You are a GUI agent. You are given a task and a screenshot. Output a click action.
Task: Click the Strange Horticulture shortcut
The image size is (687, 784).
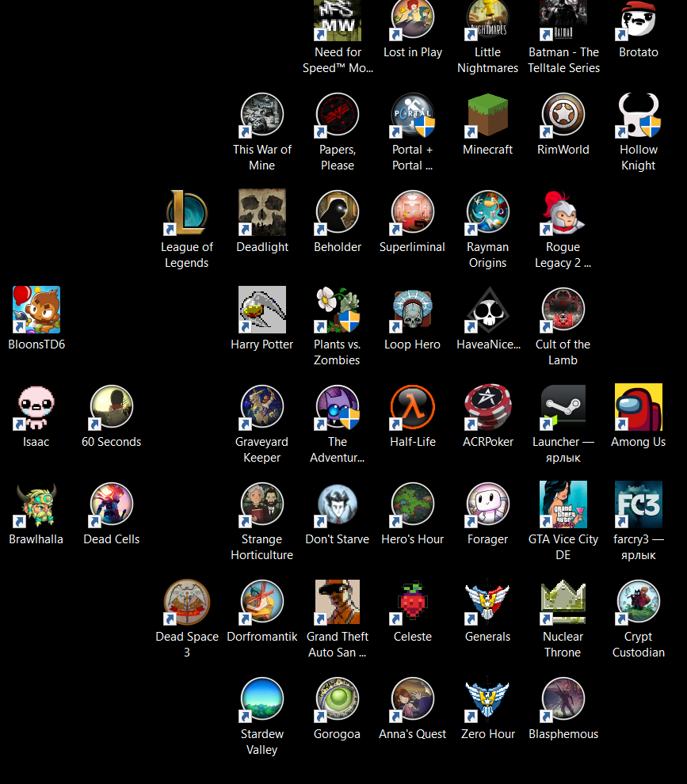(x=262, y=505)
